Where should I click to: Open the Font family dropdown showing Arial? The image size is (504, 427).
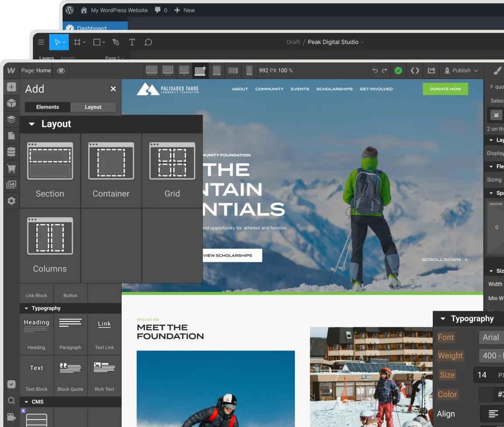click(491, 337)
